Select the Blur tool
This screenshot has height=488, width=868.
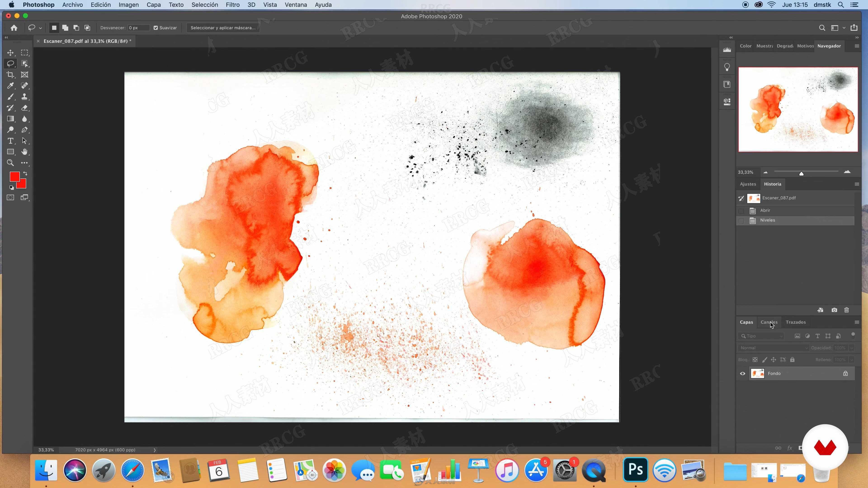tap(25, 119)
